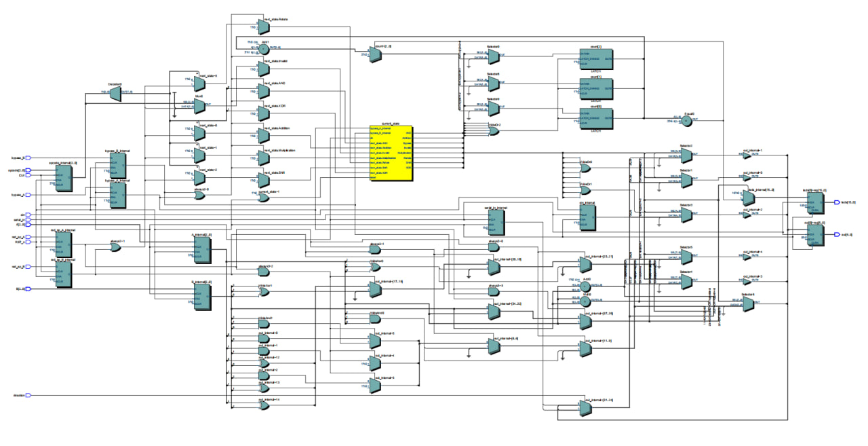Click the Equal0 comparator symbol

(686, 121)
